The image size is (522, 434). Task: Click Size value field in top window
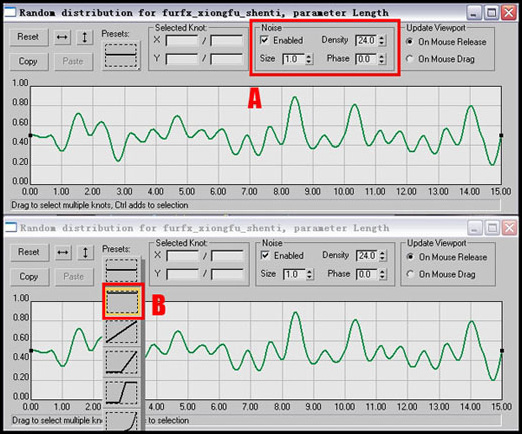294,59
